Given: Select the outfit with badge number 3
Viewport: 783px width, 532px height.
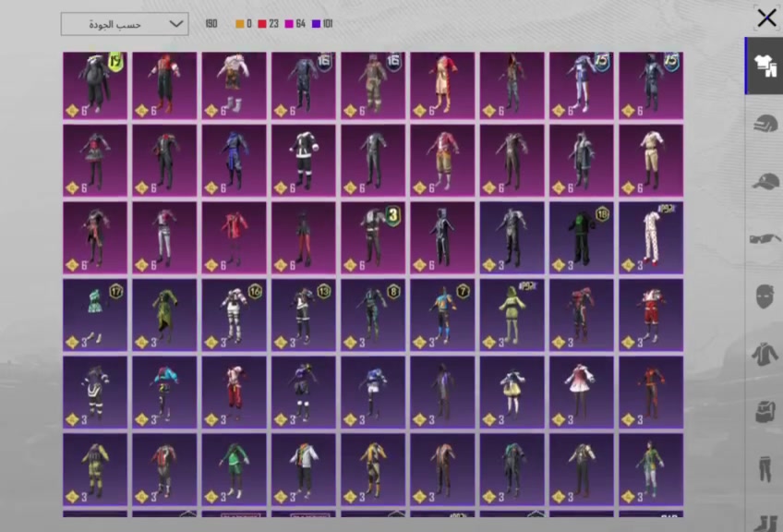Looking at the screenshot, I should coord(373,237).
